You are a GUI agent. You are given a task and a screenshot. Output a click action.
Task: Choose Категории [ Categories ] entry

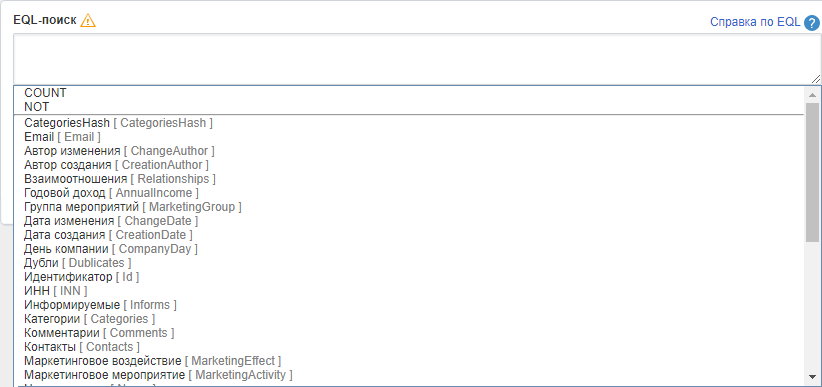[x=409, y=319]
